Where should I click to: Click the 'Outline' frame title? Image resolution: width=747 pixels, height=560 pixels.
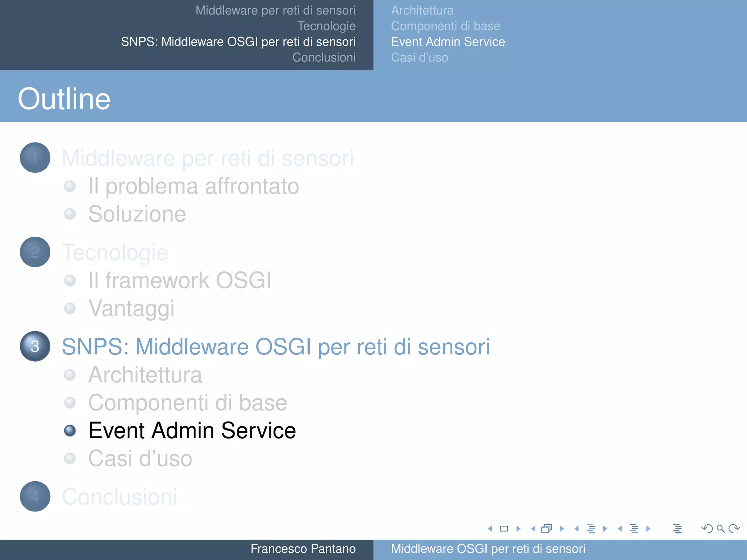[64, 99]
